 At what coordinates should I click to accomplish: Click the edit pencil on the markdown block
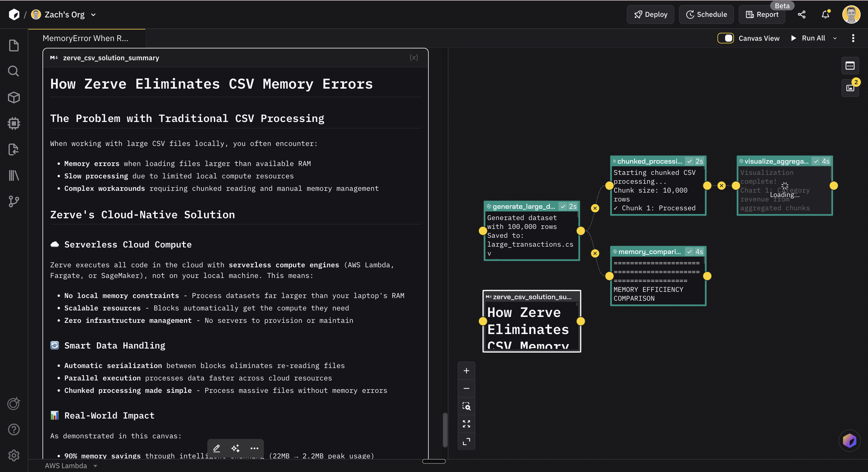216,448
